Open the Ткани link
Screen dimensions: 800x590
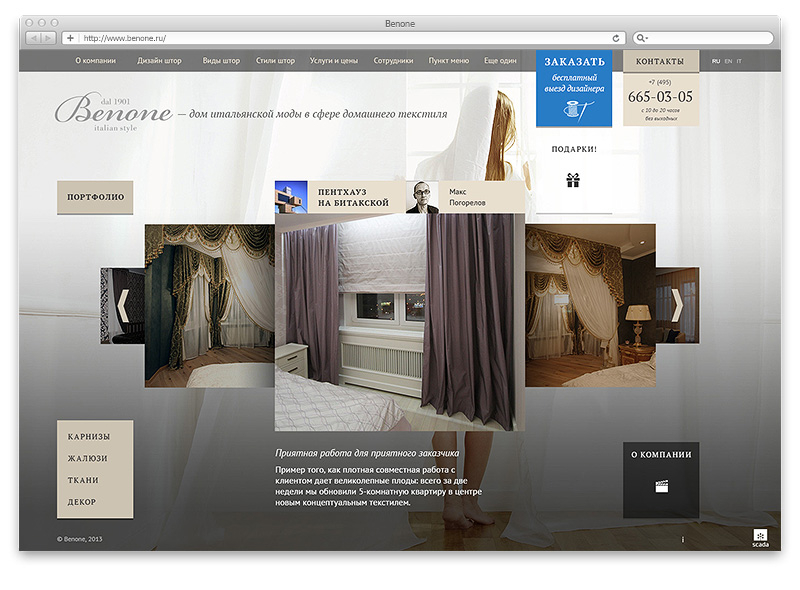pos(83,480)
